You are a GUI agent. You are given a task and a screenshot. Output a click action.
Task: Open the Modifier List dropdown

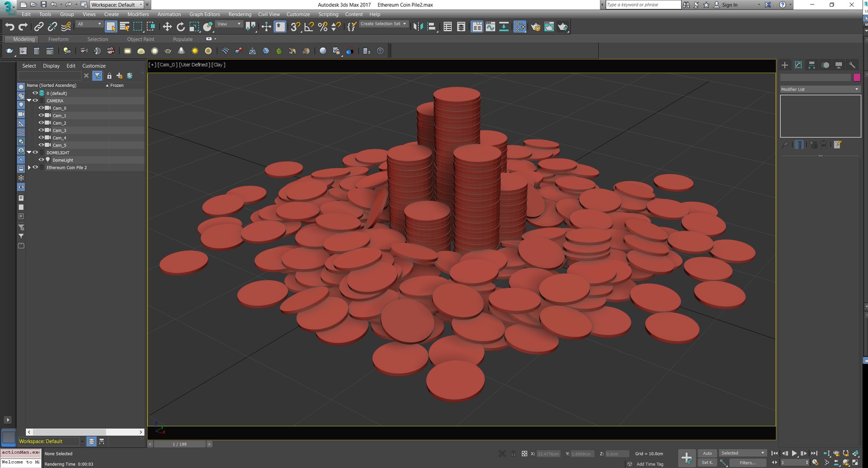point(820,90)
